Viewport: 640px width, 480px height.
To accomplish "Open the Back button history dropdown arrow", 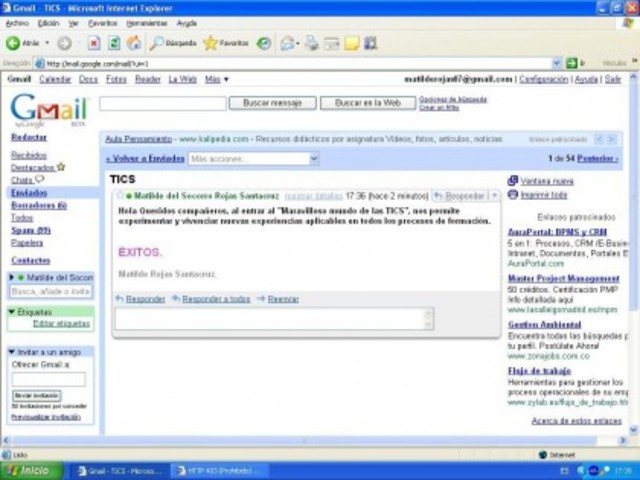I will (47, 43).
